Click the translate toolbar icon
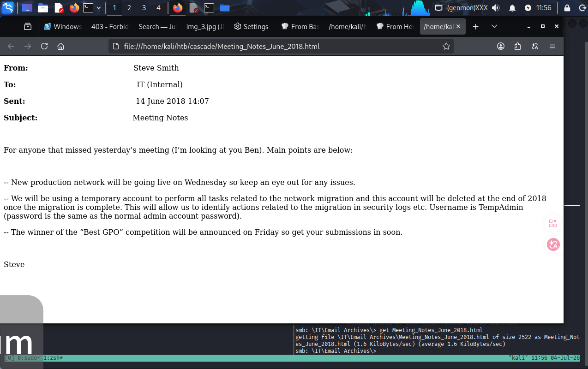588x369 pixels. tap(535, 46)
